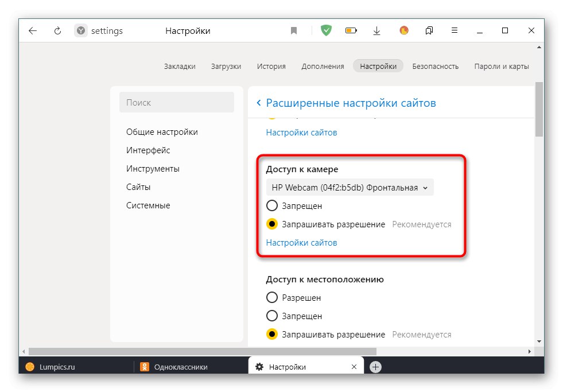Open the Загрузки section
This screenshot has width=563, height=392.
click(226, 67)
